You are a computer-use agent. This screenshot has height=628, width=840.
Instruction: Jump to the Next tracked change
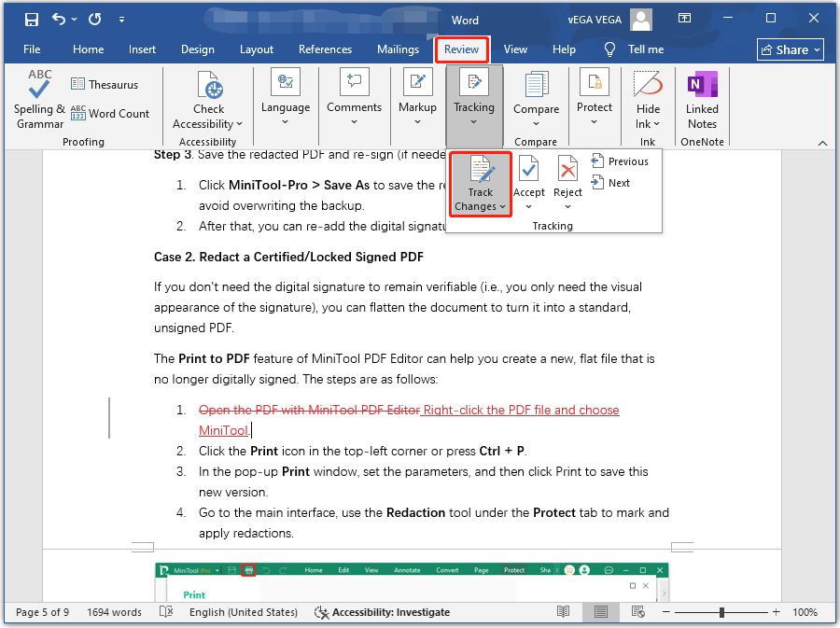tap(610, 183)
